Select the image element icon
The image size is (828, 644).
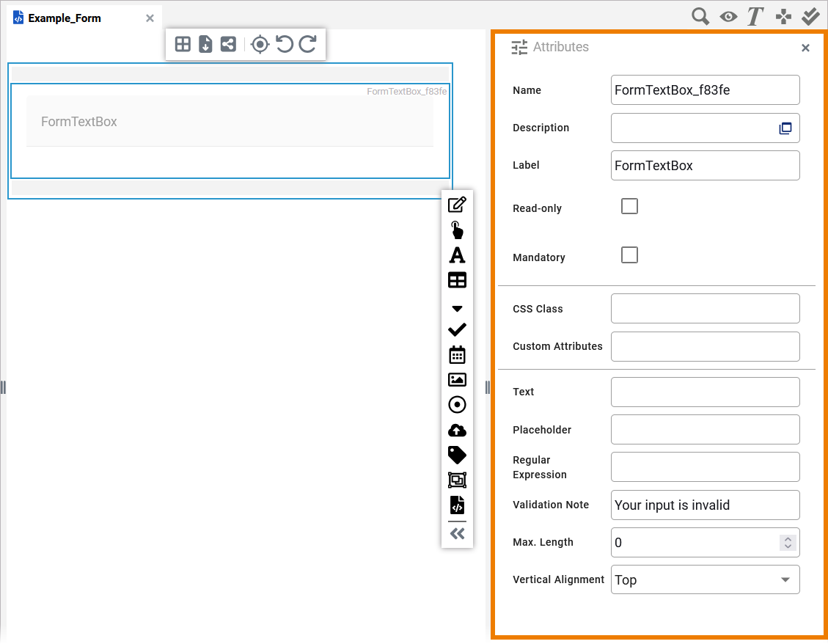[457, 380]
